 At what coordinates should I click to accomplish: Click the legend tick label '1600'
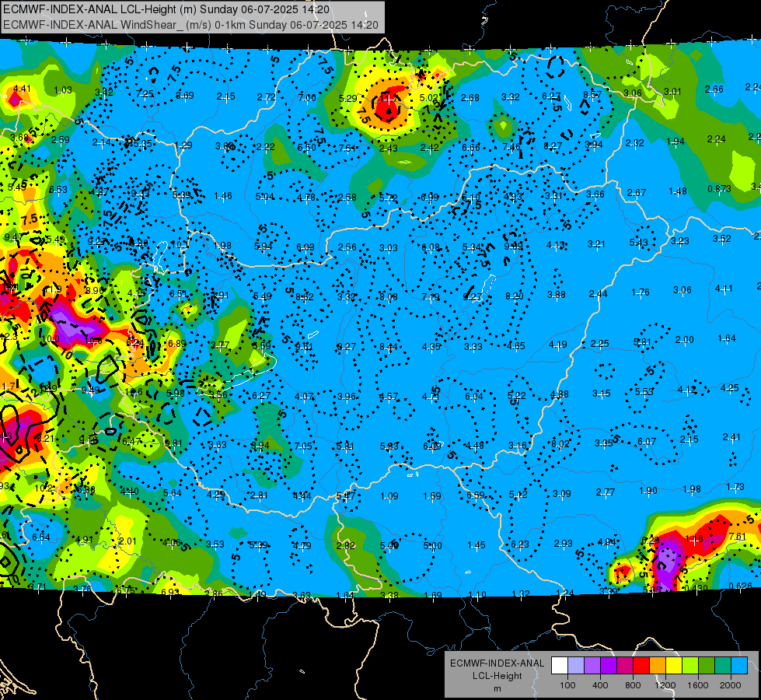click(x=697, y=685)
